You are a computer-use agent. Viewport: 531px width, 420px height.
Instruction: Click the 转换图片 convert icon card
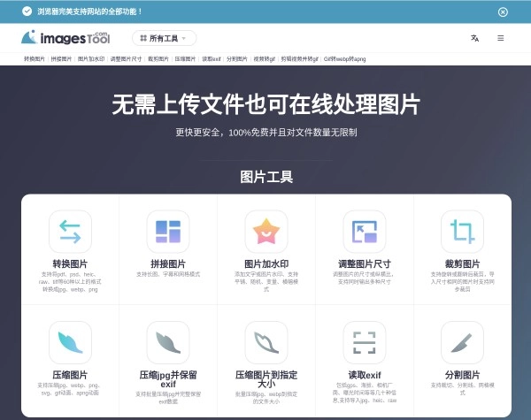[x=70, y=232]
